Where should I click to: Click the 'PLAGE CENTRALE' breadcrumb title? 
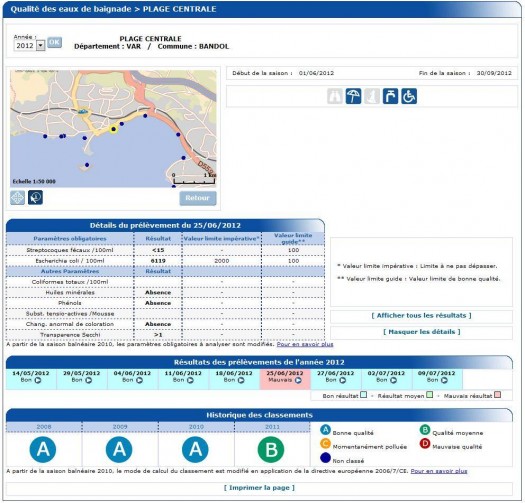179,9
